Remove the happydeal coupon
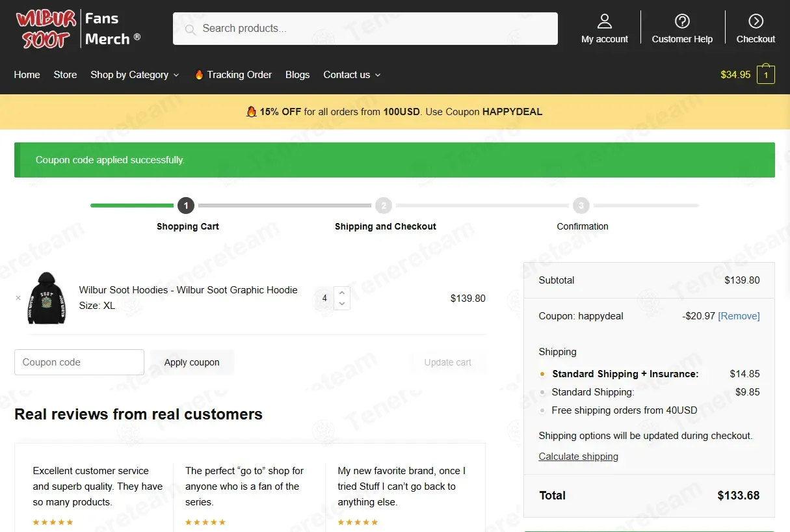This screenshot has height=532, width=790. tap(739, 316)
